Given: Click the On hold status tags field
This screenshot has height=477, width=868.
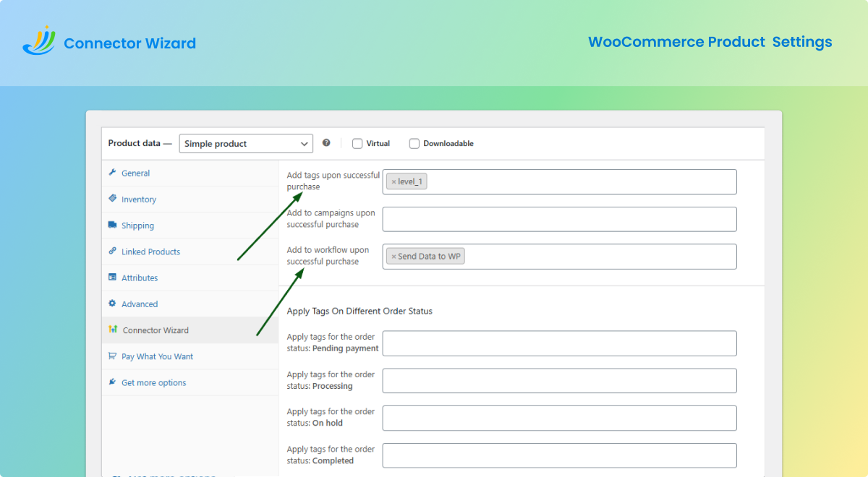Looking at the screenshot, I should click(x=559, y=418).
